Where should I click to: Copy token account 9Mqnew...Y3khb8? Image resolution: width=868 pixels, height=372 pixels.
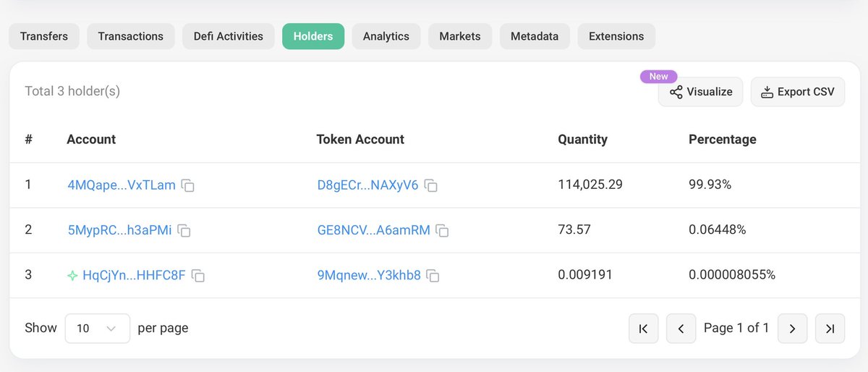click(433, 276)
